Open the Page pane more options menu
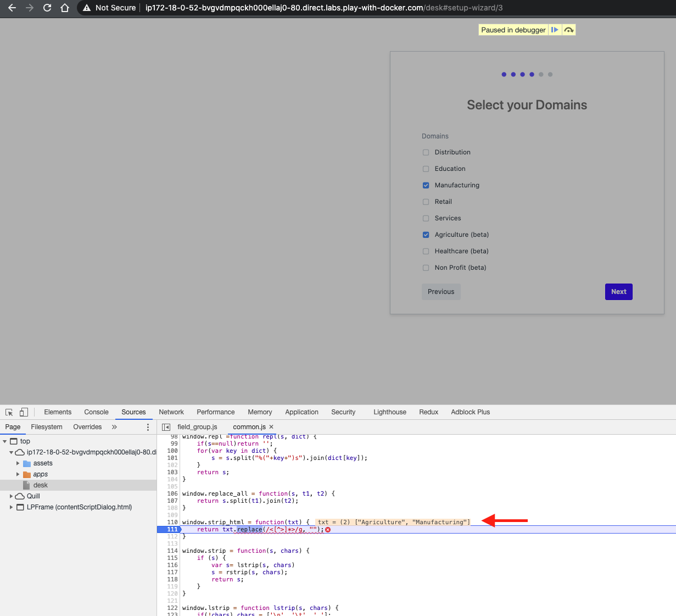Viewport: 676px width, 616px height. click(147, 426)
